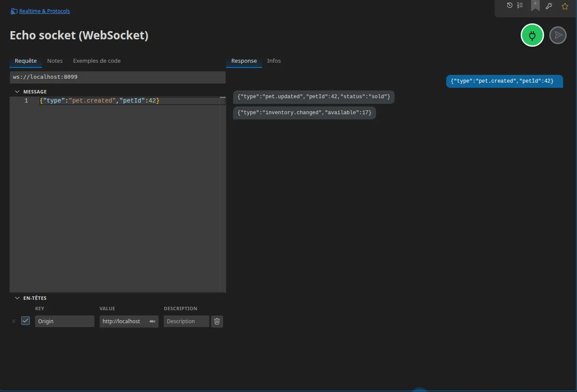Image resolution: width=577 pixels, height=392 pixels.
Task: Click the message editor vertical scrollbar
Action: (x=223, y=194)
